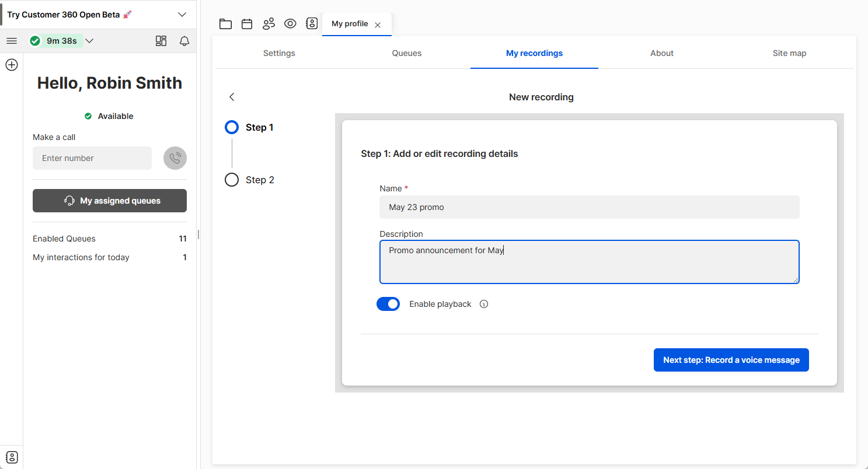Image resolution: width=868 pixels, height=469 pixels.
Task: Click the Enabled Queues row label
Action: point(64,239)
